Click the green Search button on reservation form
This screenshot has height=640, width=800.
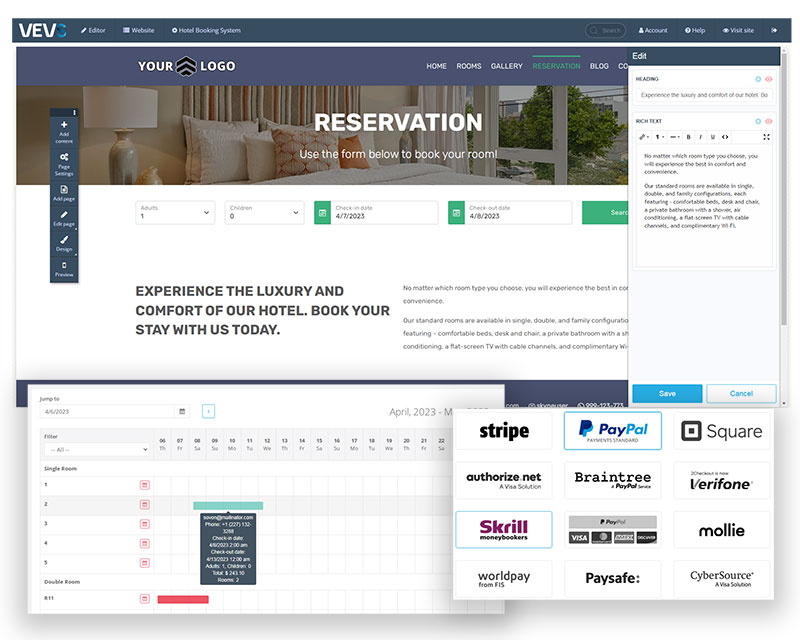(605, 212)
